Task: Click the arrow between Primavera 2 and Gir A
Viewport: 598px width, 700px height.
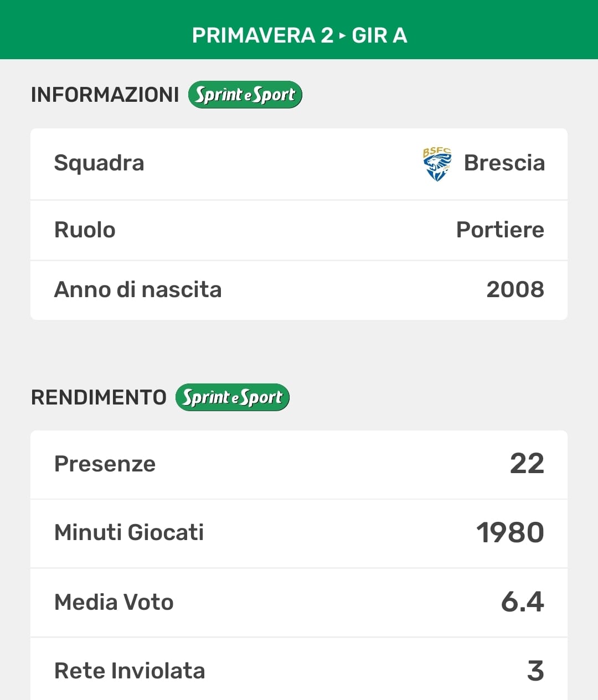Action: pos(342,35)
